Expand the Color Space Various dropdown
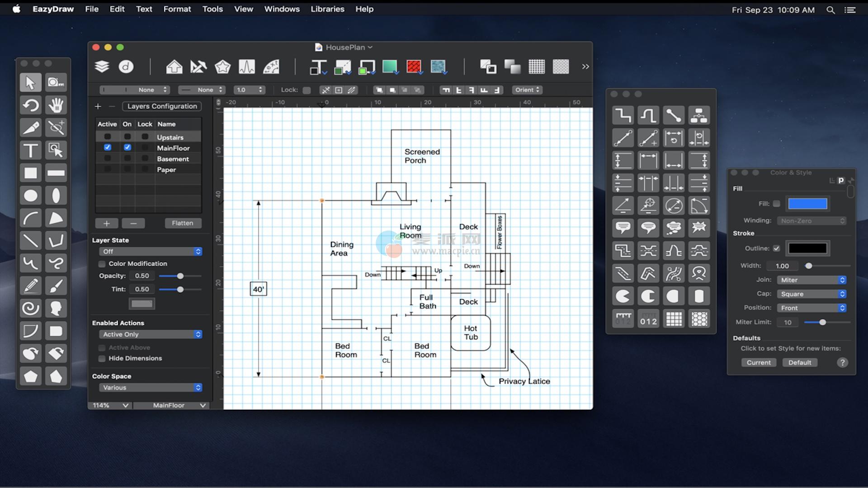 click(151, 387)
